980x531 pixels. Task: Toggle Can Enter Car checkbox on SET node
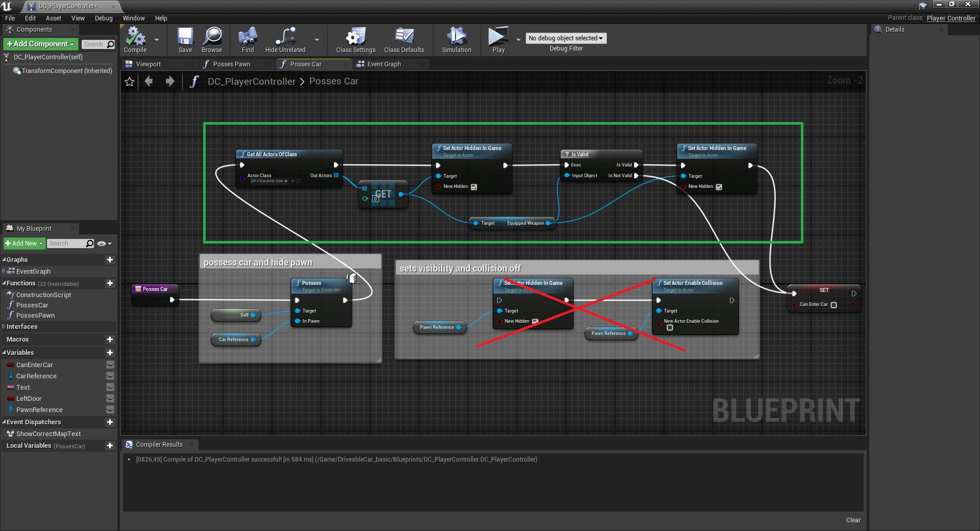pyautogui.click(x=834, y=305)
